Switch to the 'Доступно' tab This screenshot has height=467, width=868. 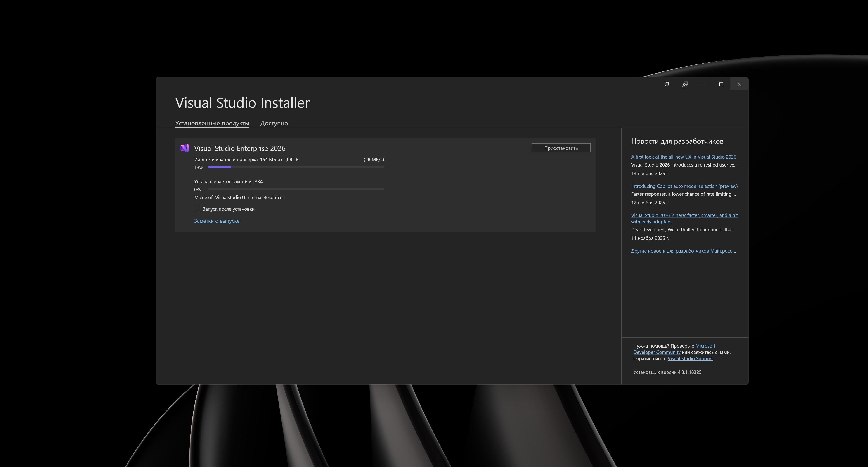pos(274,123)
